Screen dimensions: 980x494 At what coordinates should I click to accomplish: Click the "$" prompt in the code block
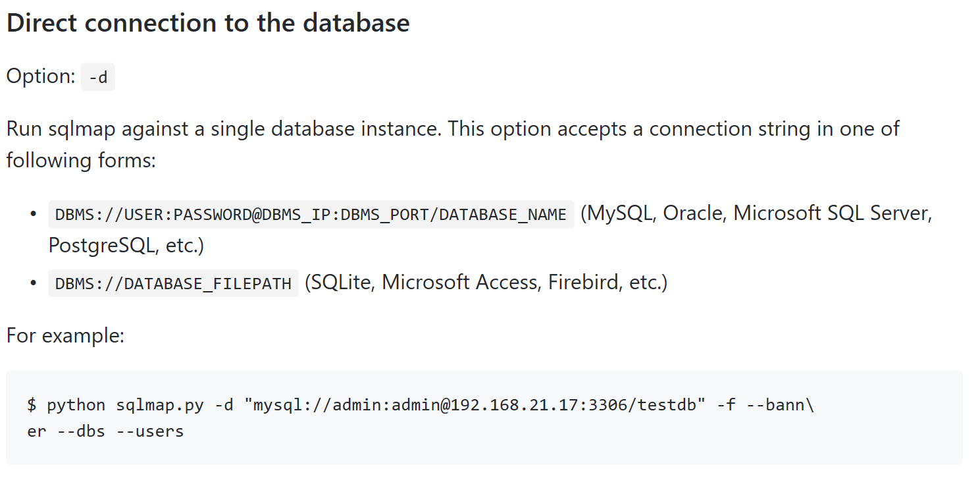(x=32, y=404)
